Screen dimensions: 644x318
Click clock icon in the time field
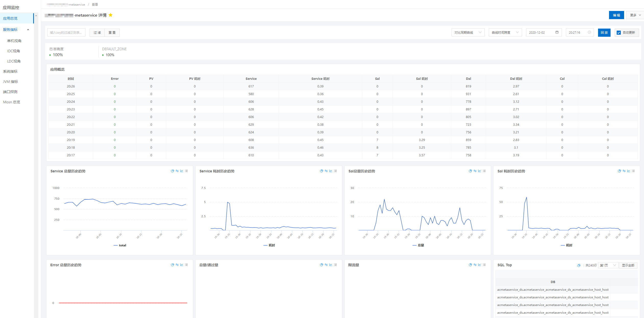point(589,32)
